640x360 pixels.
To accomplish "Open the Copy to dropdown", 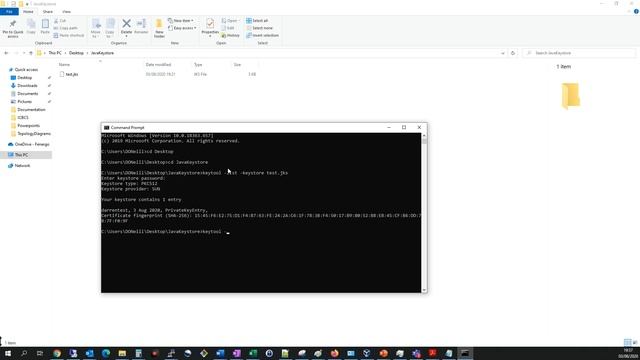I will (x=110, y=35).
